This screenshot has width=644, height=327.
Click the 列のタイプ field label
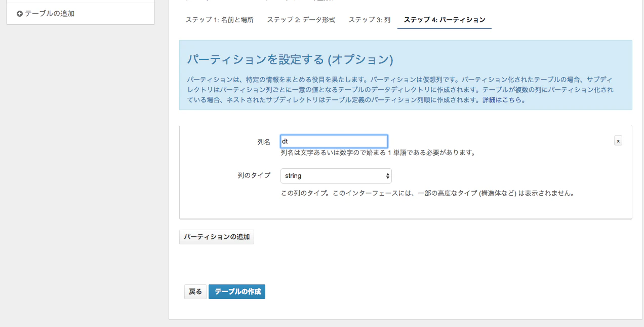254,175
